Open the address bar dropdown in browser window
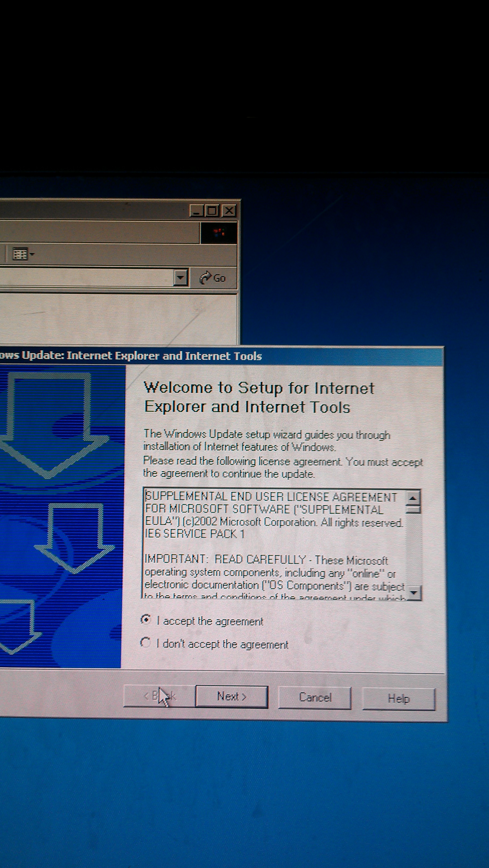 pos(180,278)
